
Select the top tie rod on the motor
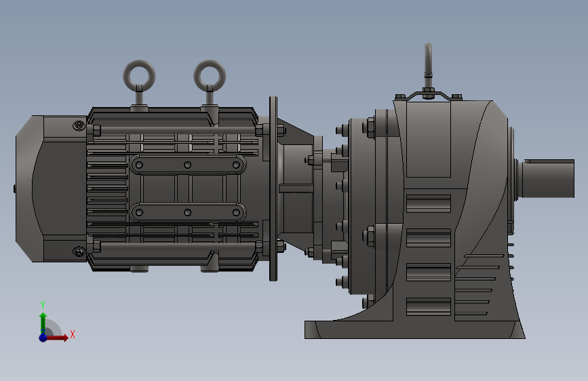click(178, 130)
